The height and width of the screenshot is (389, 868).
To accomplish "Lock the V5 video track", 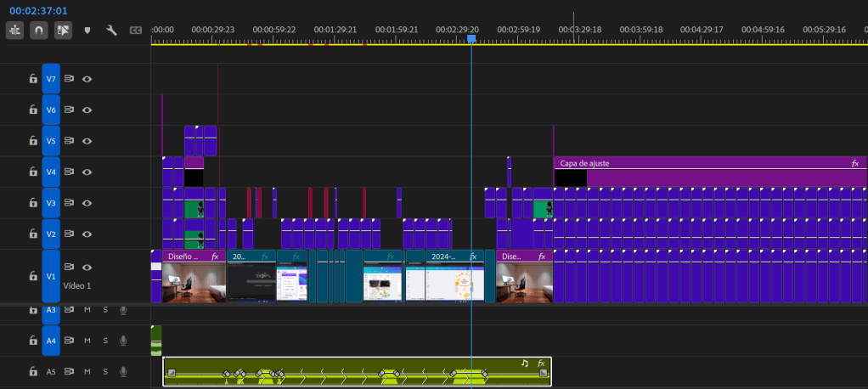I will click(x=33, y=141).
